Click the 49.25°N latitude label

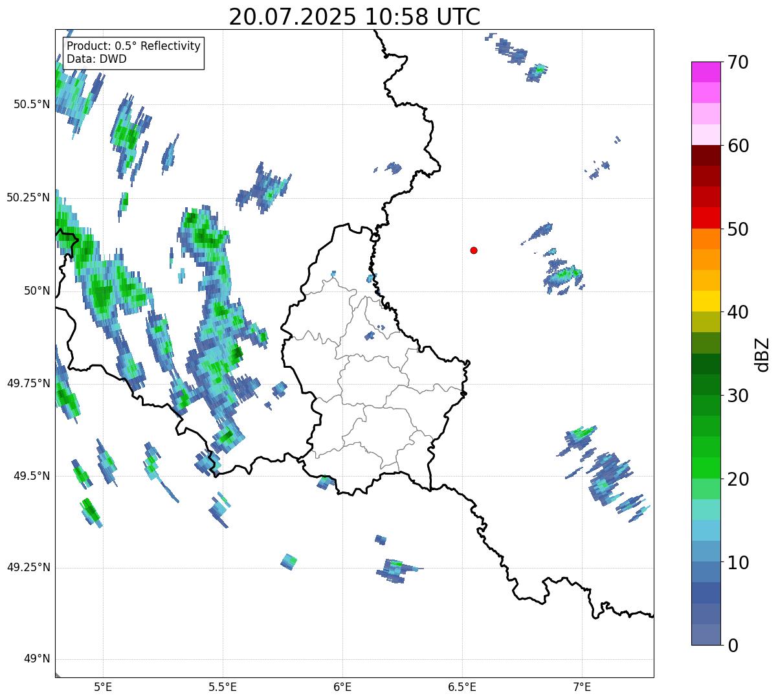click(28, 567)
